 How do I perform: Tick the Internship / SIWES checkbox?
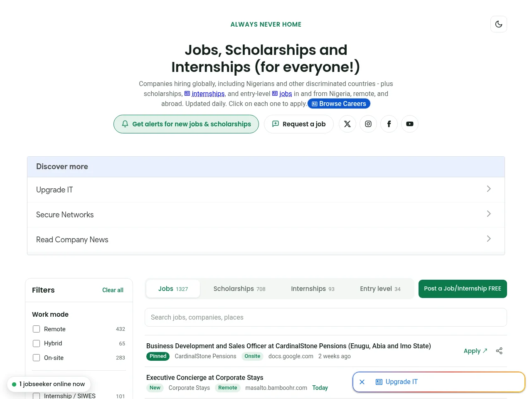point(37,396)
